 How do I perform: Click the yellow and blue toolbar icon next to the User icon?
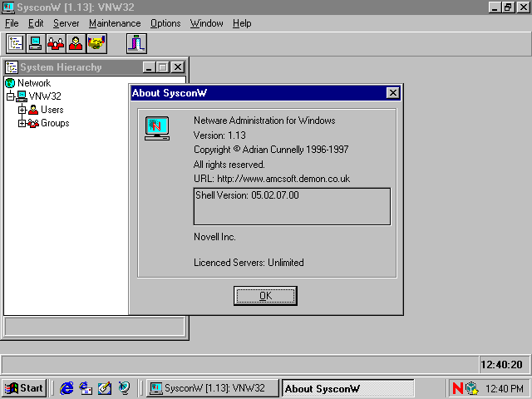[x=96, y=43]
